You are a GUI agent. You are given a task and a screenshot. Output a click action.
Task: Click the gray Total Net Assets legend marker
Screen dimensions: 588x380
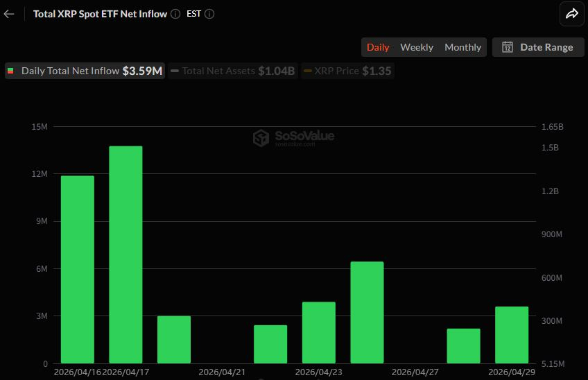175,71
